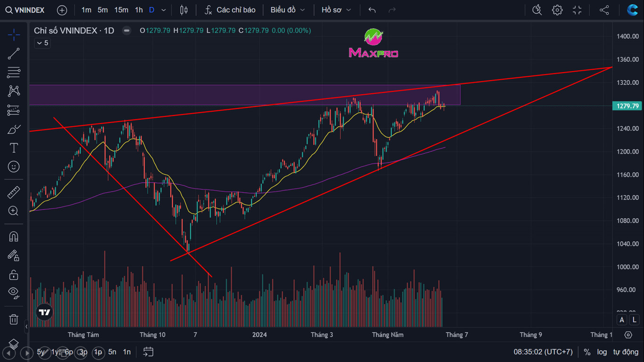Image resolution: width=644 pixels, height=362 pixels.
Task: Open the 'Hồ sơ' dropdown
Action: (x=336, y=10)
